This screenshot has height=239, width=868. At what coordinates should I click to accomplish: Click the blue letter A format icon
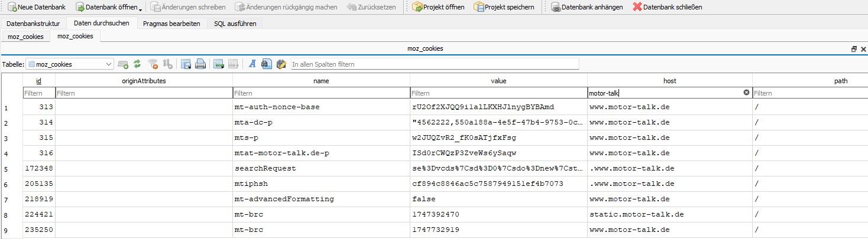point(252,64)
